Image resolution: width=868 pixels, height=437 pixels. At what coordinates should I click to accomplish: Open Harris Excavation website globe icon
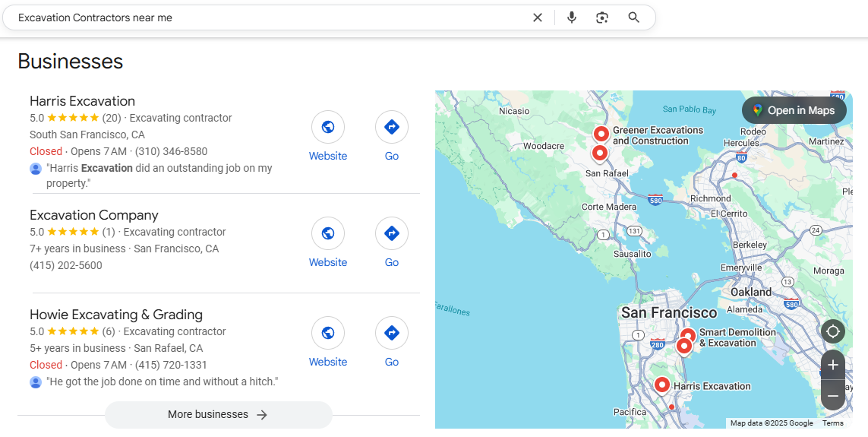[327, 127]
